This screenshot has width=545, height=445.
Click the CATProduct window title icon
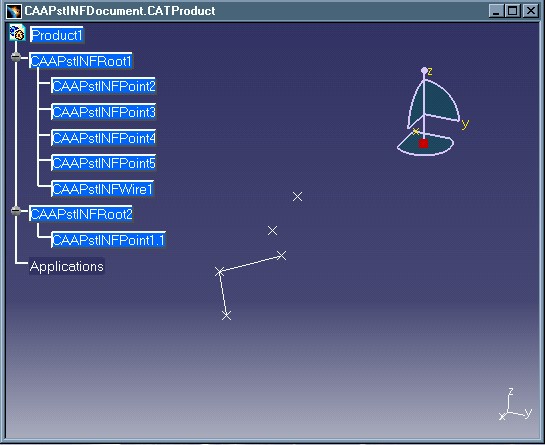pos(14,11)
